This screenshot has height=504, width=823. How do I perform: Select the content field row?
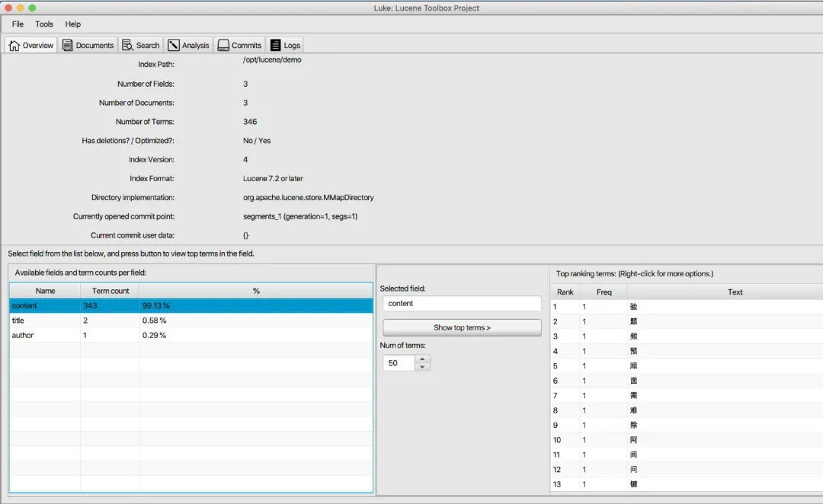(x=191, y=306)
